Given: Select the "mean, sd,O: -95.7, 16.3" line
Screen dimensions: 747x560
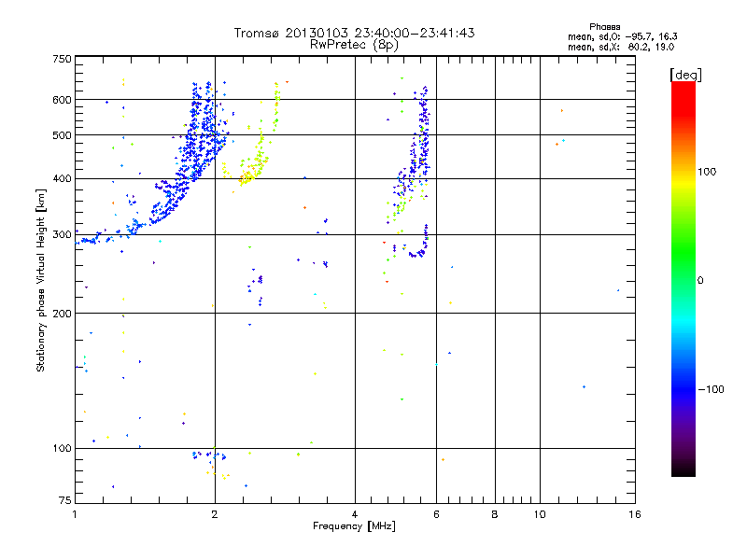Looking at the screenshot, I should coord(622,36).
